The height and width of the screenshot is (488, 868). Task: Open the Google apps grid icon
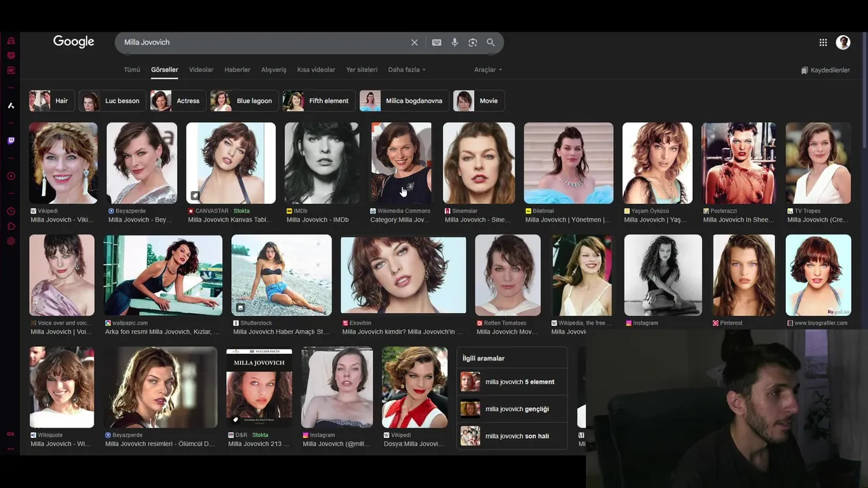[823, 42]
